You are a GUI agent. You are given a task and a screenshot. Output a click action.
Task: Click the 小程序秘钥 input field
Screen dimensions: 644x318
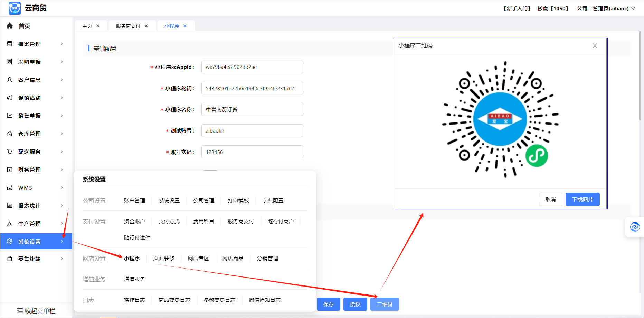pos(252,88)
